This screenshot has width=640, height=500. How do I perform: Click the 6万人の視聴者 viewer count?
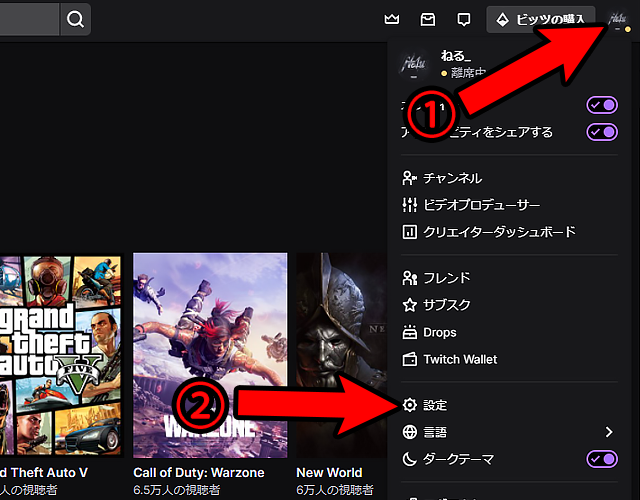click(x=335, y=490)
